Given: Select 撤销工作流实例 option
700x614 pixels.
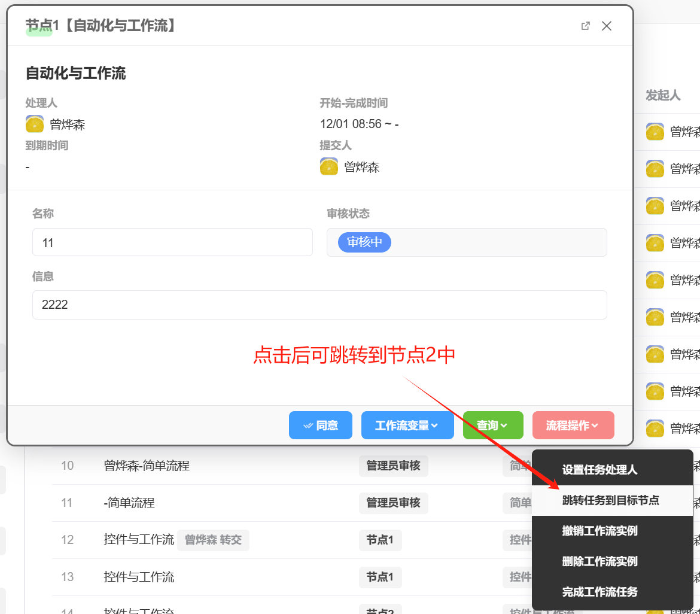Looking at the screenshot, I should click(x=599, y=531).
